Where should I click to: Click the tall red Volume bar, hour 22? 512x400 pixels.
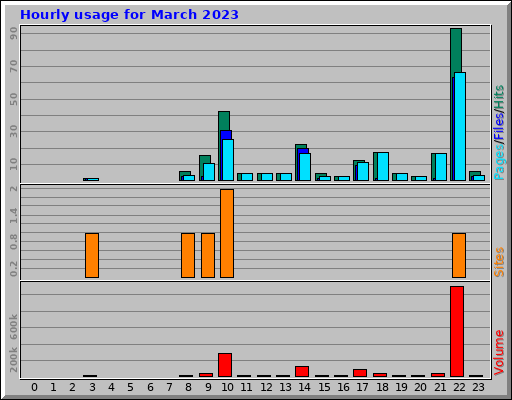[457, 331]
